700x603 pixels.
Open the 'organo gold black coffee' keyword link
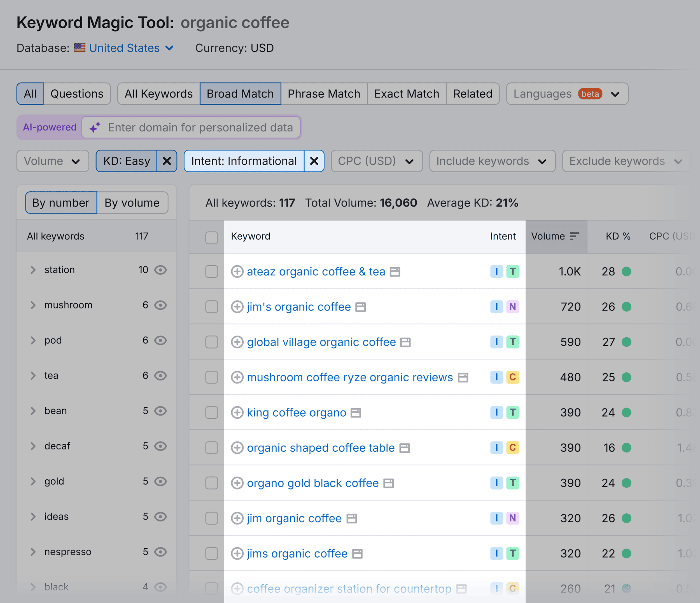pyautogui.click(x=313, y=483)
